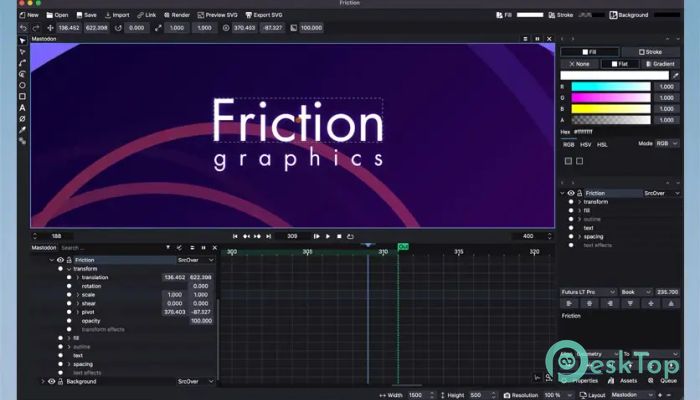The height and width of the screenshot is (400, 700).
Task: Toggle visibility of Background layer
Action: tap(51, 382)
